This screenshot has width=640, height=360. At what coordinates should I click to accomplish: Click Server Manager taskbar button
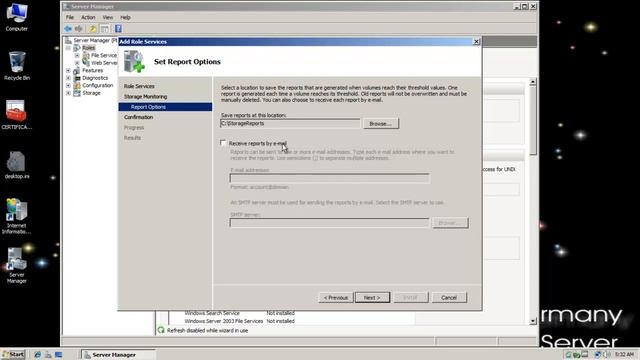118,355
